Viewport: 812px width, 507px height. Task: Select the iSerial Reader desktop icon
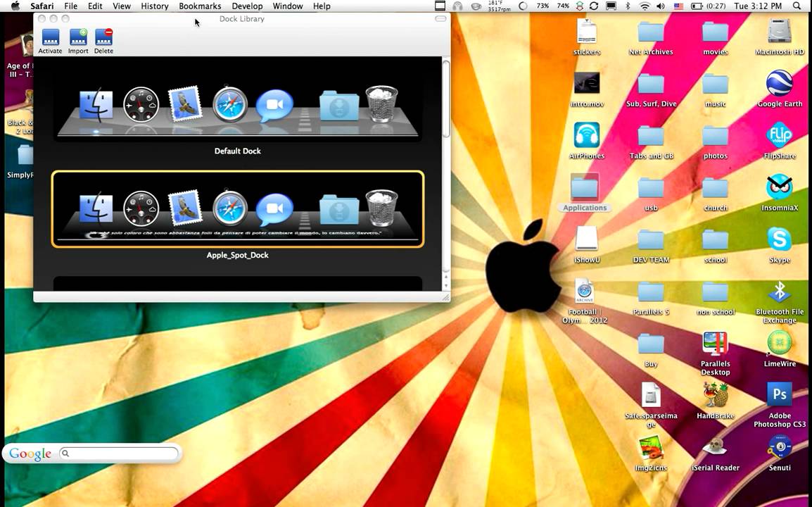click(x=715, y=447)
